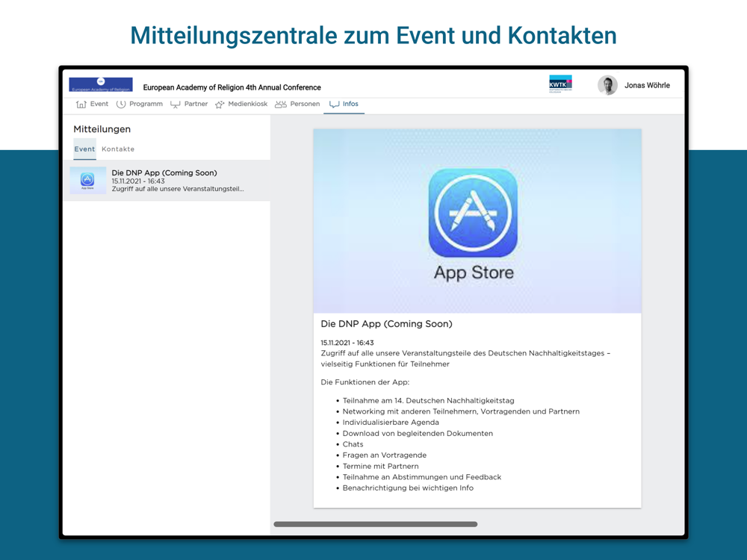Click the Die Funktionen der App text

(365, 382)
